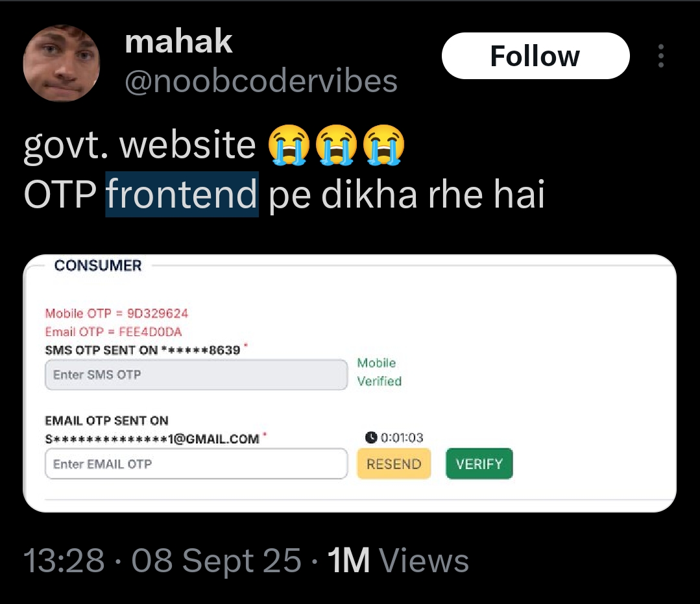Viewport: 700px width, 604px height.
Task: Focus the Enter SMS OTP field
Action: click(x=196, y=374)
